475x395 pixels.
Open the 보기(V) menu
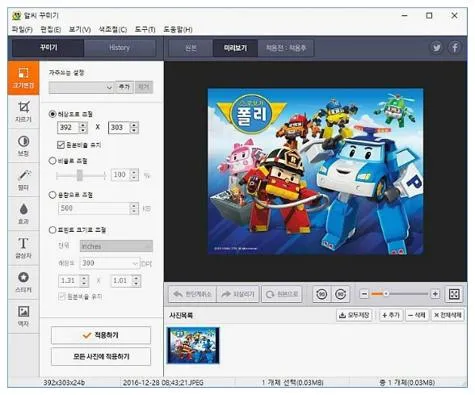point(80,30)
